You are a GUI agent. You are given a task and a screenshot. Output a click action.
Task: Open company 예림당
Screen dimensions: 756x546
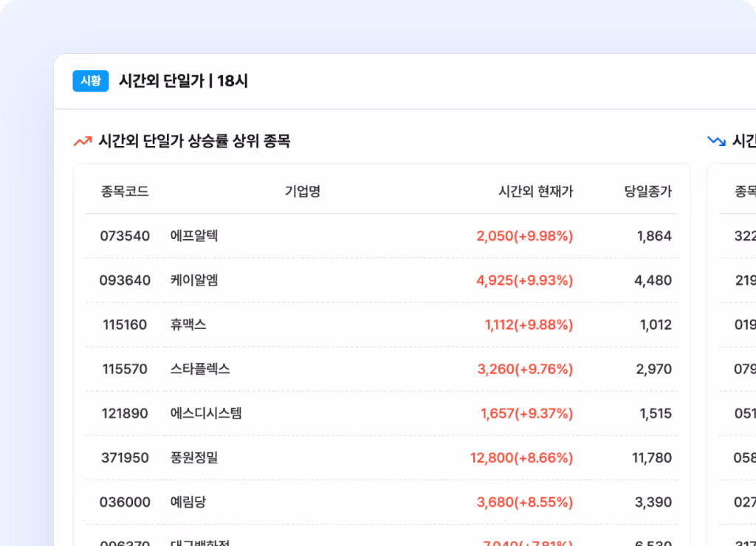pos(188,502)
